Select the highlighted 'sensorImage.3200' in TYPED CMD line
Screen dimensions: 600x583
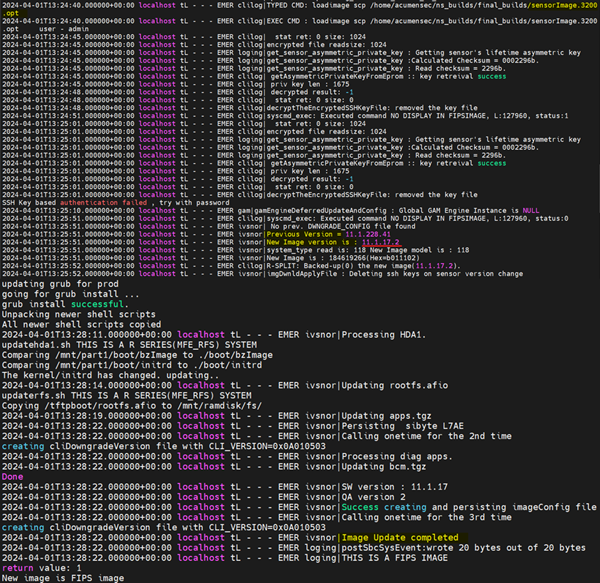pos(564,5)
